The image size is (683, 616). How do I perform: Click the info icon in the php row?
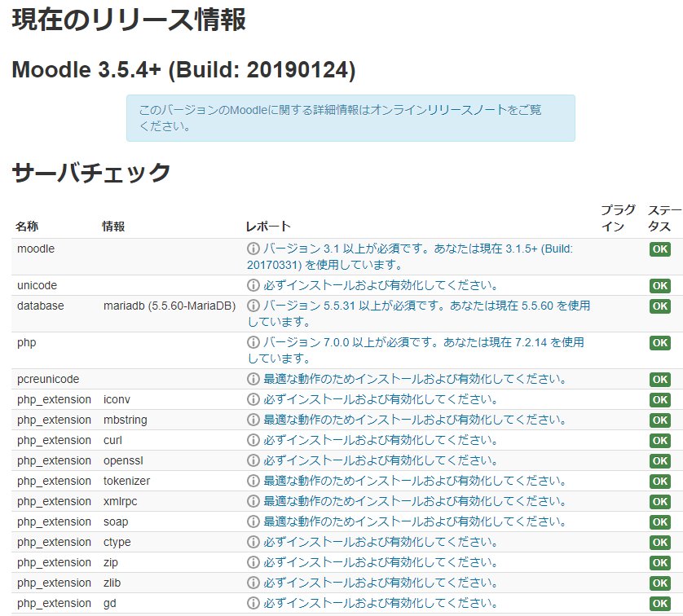(253, 342)
